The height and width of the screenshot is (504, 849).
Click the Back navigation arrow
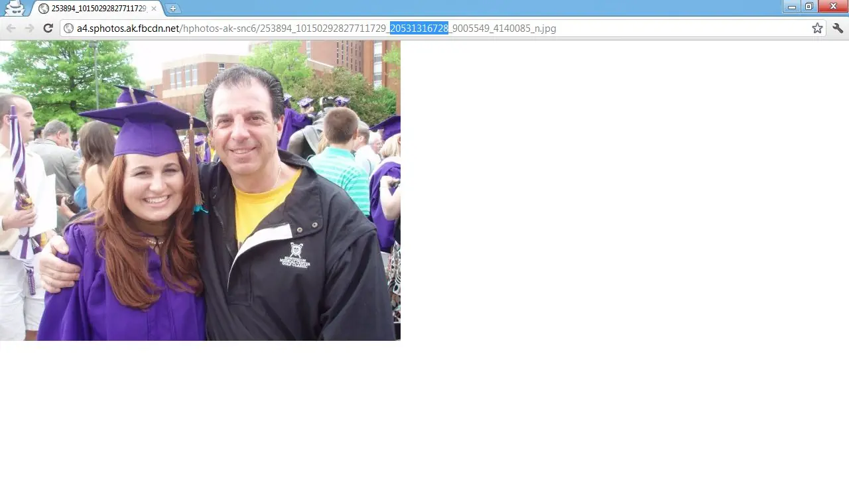point(11,28)
